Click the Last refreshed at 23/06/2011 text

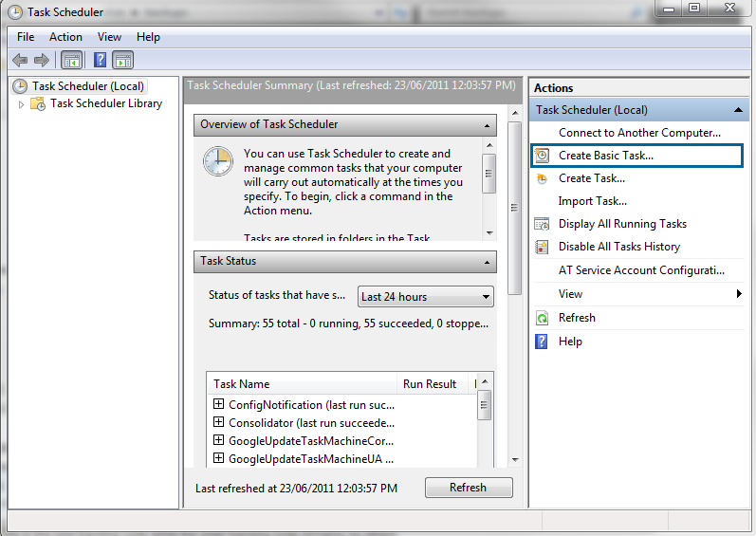coord(297,489)
